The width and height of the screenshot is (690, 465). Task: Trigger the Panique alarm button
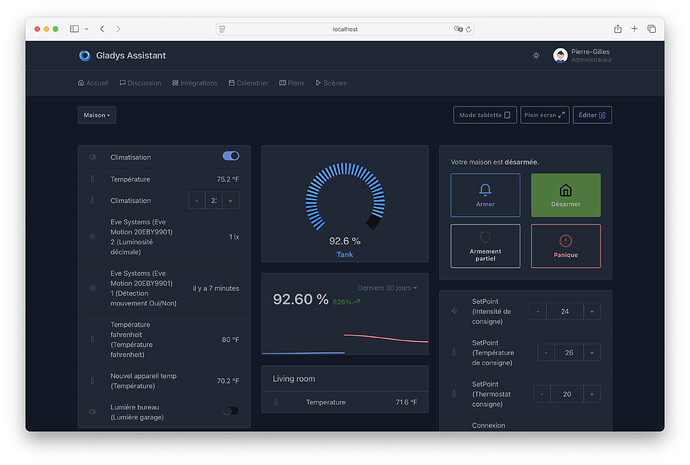(x=565, y=245)
